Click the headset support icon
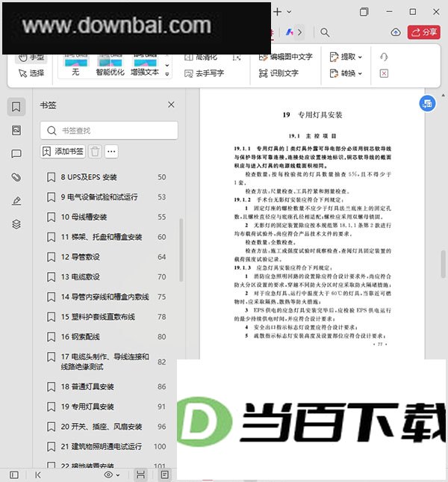Screen dimensions: 448x482 coord(384,57)
